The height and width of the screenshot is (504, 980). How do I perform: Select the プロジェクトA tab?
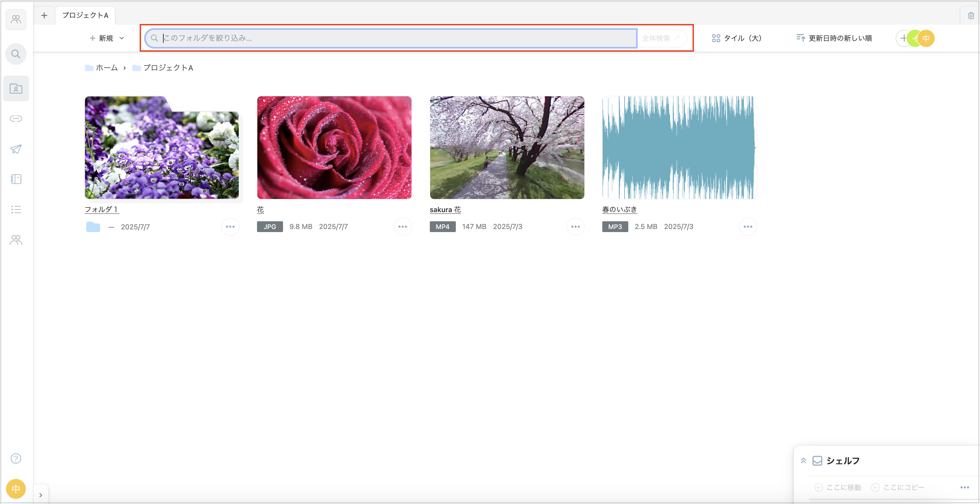pyautogui.click(x=85, y=15)
